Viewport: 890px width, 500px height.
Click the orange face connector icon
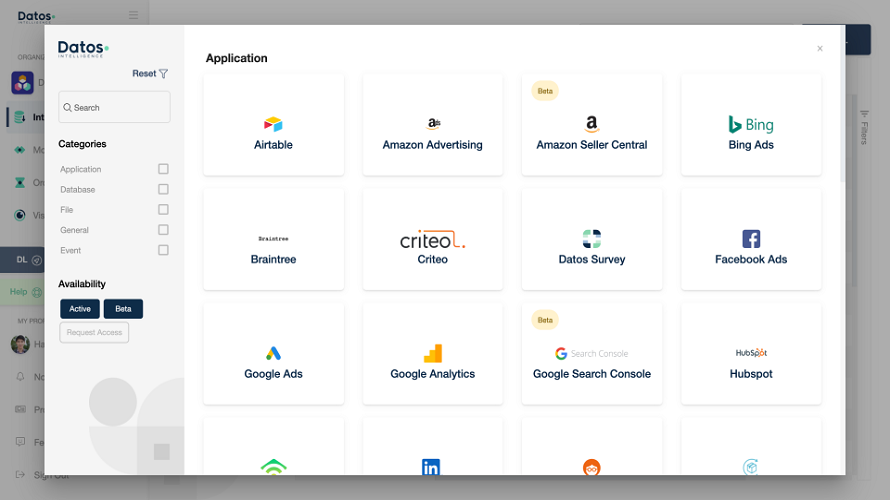coord(591,467)
